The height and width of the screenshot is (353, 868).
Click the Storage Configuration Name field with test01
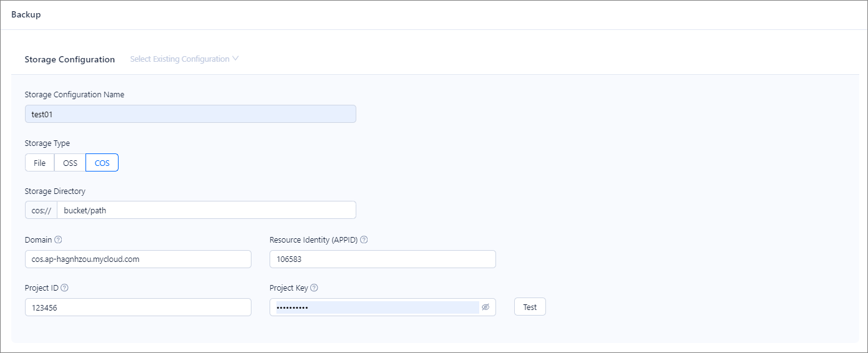point(190,114)
